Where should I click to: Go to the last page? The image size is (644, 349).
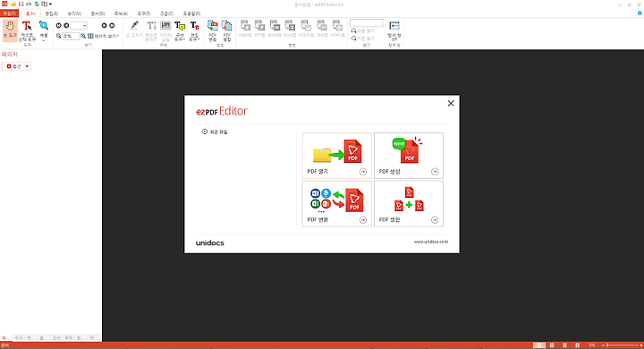[112, 25]
